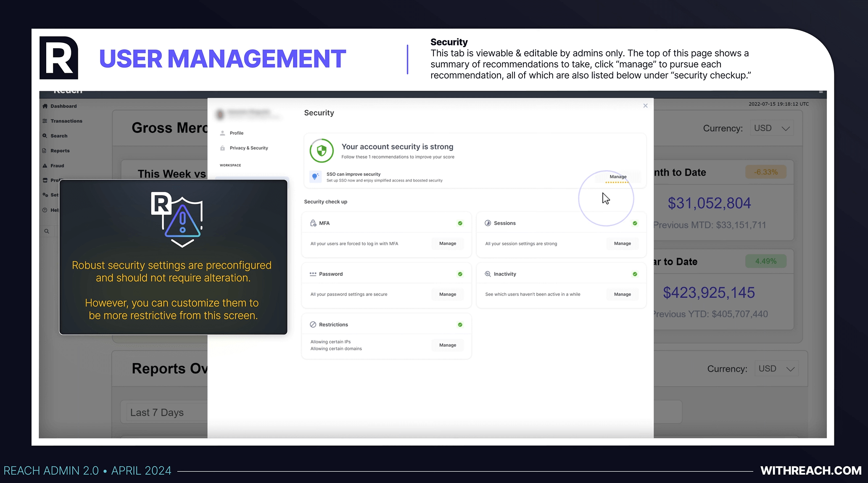Click the black Reach R logo
868x483 pixels.
pyautogui.click(x=59, y=58)
